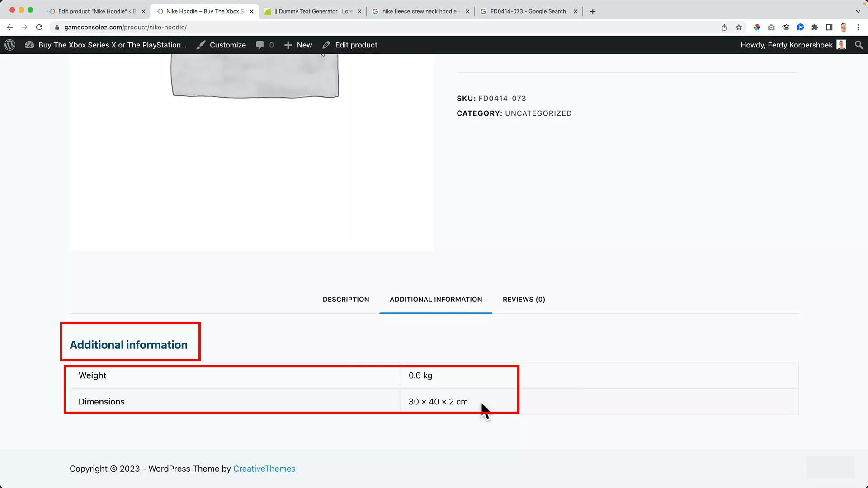The height and width of the screenshot is (488, 868).
Task: Click inside the address bar
Action: click(181, 27)
